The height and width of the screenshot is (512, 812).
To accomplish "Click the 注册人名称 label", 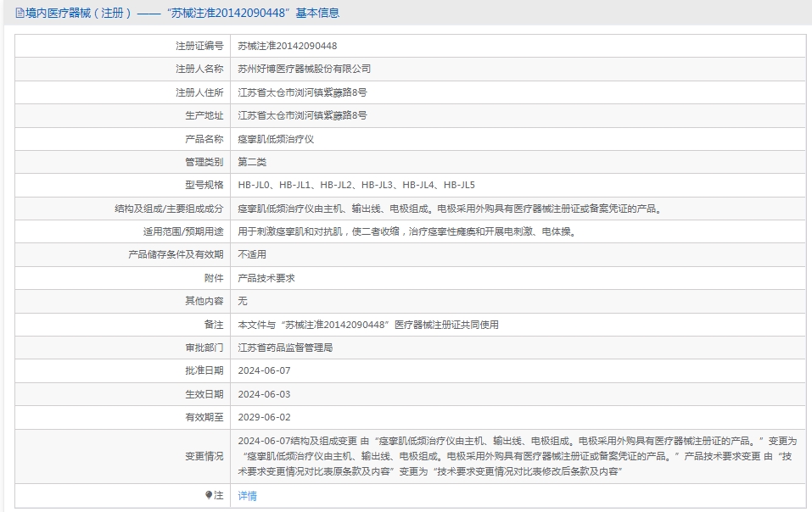I will click(x=199, y=69).
